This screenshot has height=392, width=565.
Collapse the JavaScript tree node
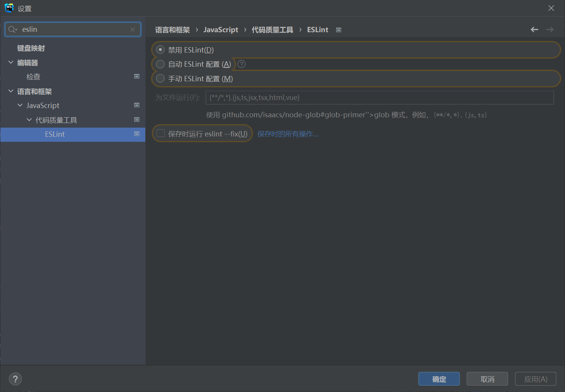20,105
